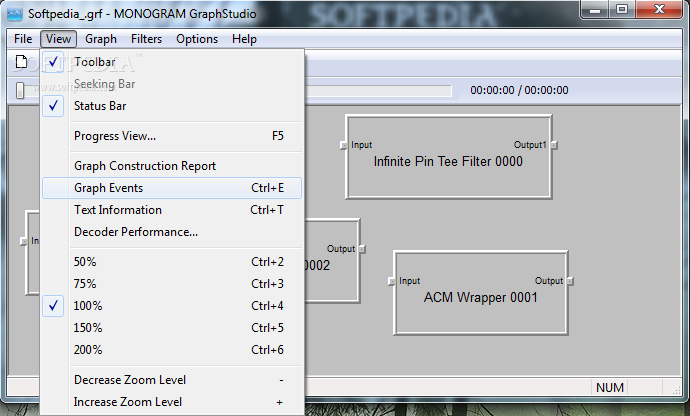This screenshot has height=416, width=690.
Task: Choose Increase Zoom Level
Action: pos(172,402)
